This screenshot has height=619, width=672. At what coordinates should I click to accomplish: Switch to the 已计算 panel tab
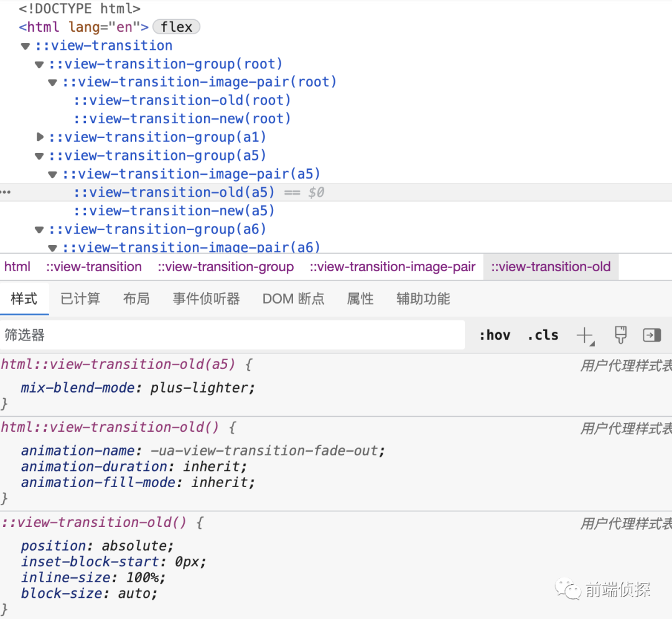(80, 299)
